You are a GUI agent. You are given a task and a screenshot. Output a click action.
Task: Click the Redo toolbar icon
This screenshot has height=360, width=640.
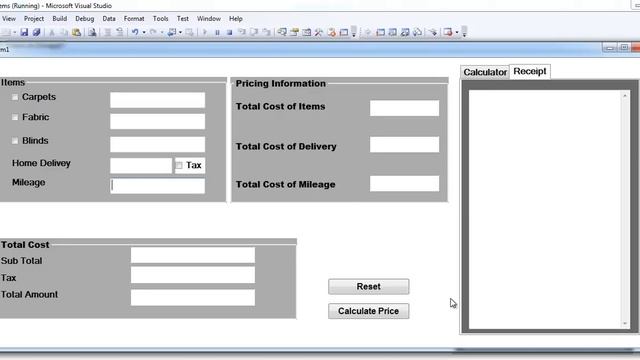(153, 32)
